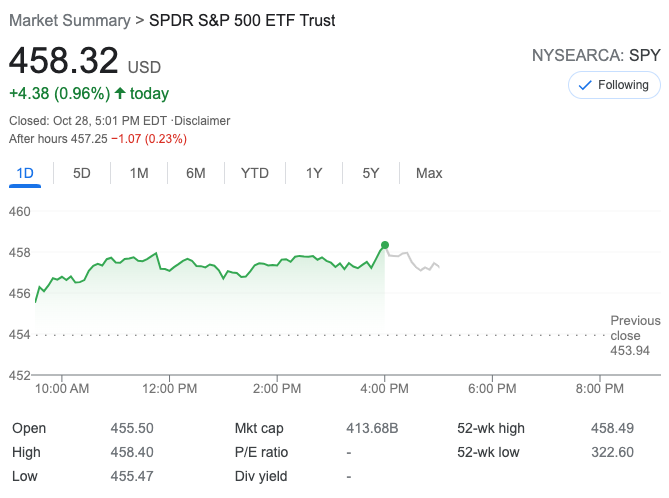Select the 1D time range tab
Screen dimensions: 669x498
tap(26, 173)
